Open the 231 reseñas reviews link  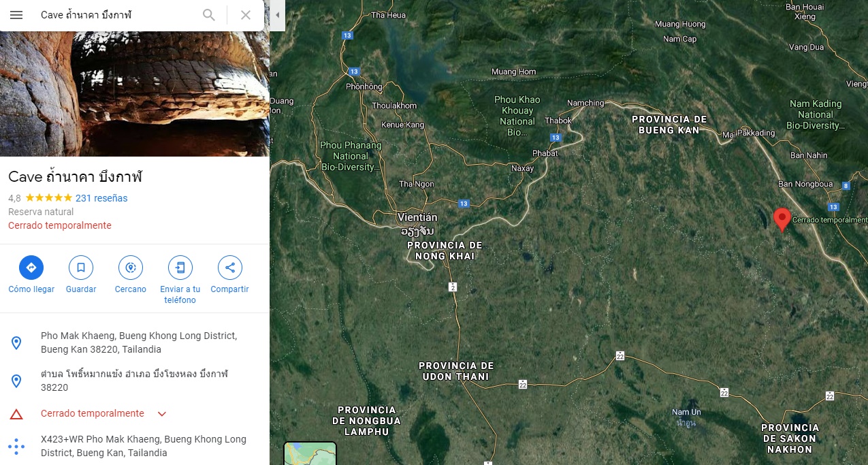pos(101,198)
